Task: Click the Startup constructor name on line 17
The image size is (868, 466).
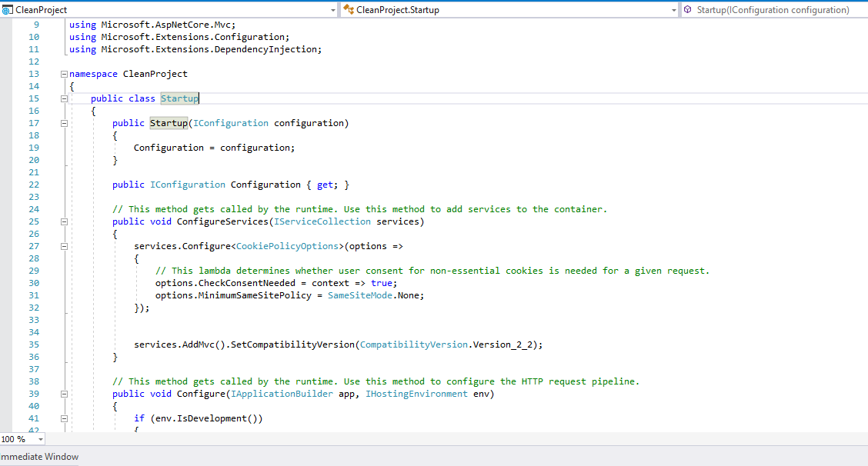Action: (x=169, y=123)
